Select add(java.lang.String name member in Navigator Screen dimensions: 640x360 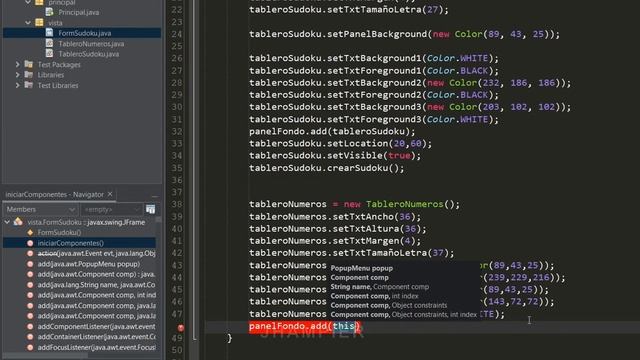tap(96, 285)
